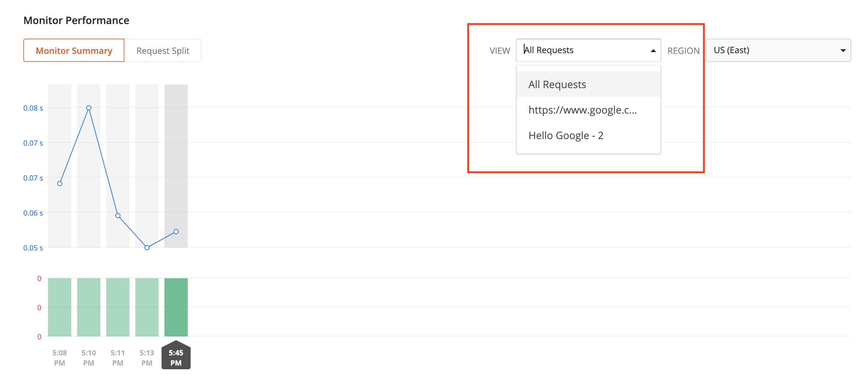Click the Monitor Performance heading
Viewport: 868px width, 378px height.
tap(76, 20)
